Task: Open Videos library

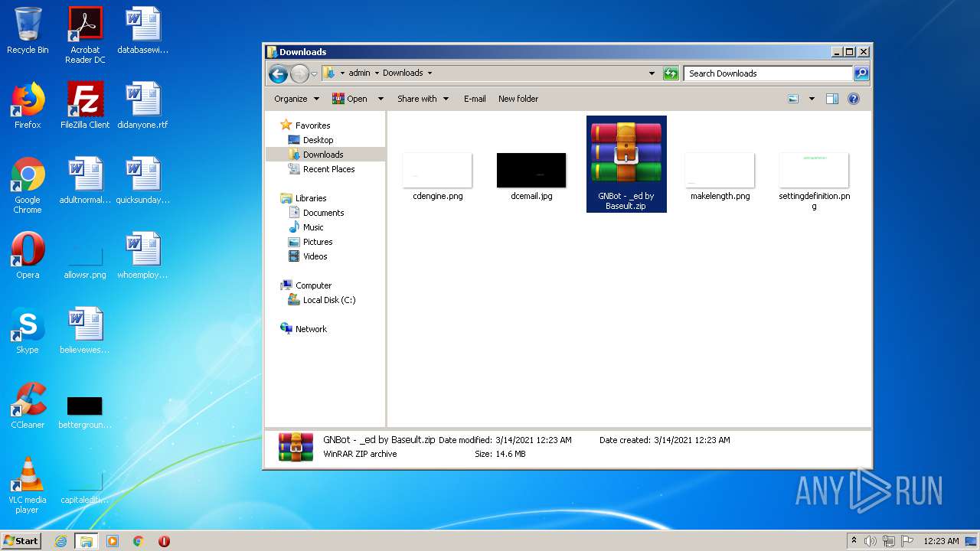Action: tap(308, 256)
